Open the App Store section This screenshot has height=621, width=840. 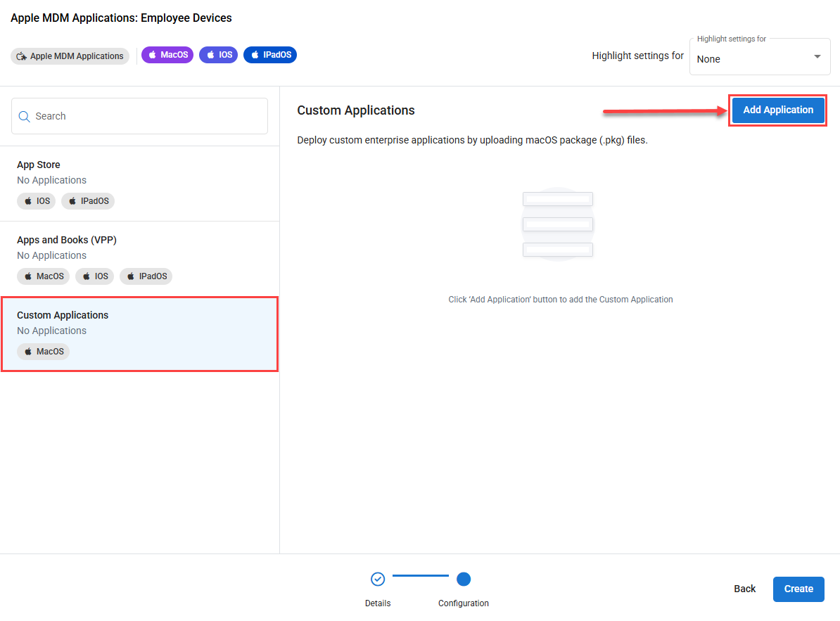(140, 184)
